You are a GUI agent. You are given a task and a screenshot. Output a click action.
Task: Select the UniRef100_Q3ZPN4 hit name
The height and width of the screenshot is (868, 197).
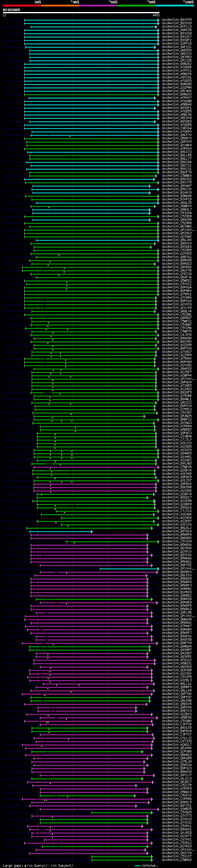pos(177,88)
